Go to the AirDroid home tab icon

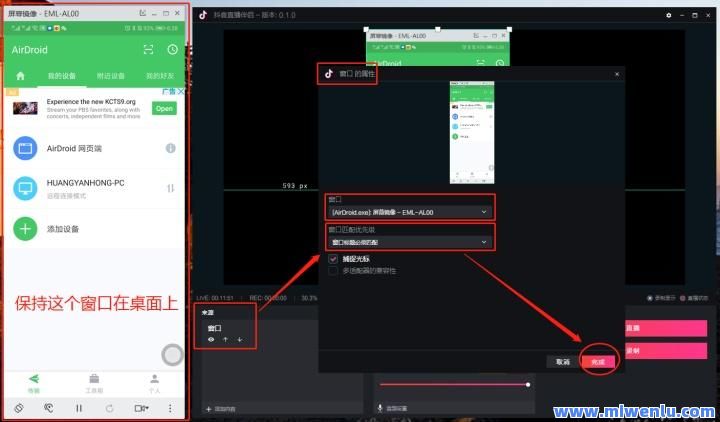point(20,76)
